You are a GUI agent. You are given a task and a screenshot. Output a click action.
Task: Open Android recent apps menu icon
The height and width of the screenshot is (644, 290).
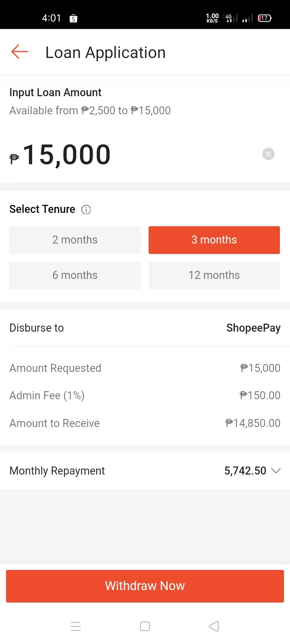click(76, 626)
